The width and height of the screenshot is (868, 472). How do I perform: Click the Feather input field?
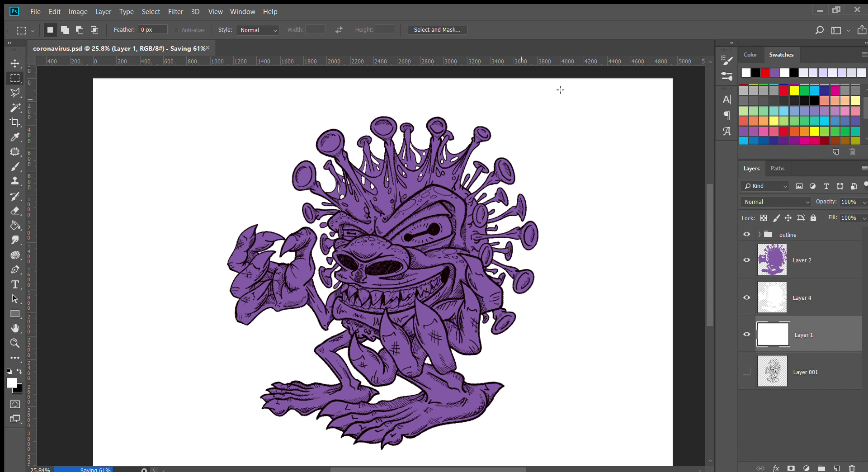[152, 30]
